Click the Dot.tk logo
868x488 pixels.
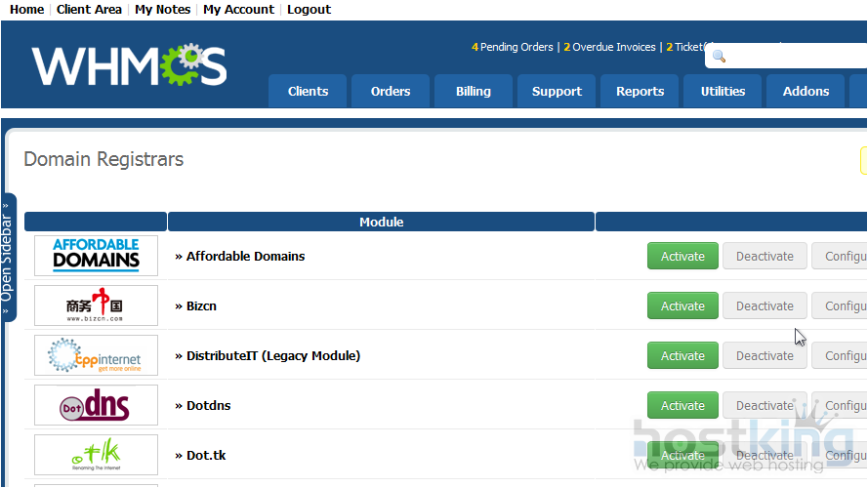click(96, 455)
